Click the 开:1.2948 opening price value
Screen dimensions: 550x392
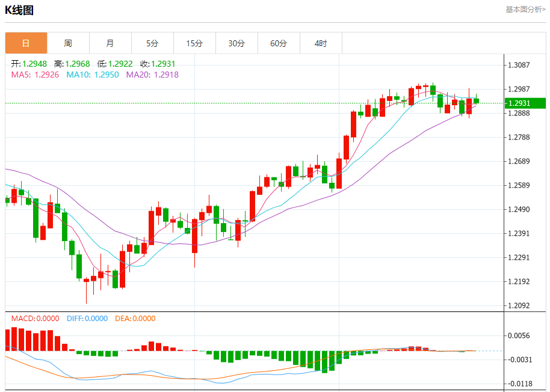point(29,64)
